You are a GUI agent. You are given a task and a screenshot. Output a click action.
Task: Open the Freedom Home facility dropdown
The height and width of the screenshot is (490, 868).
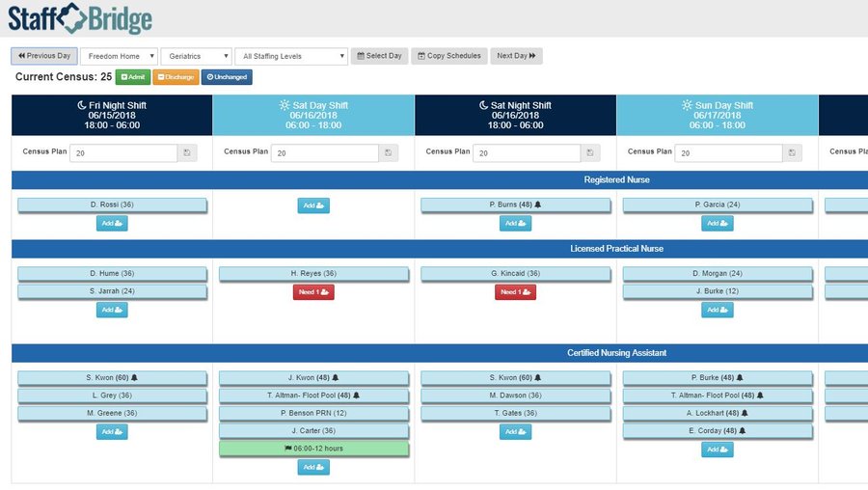point(118,56)
